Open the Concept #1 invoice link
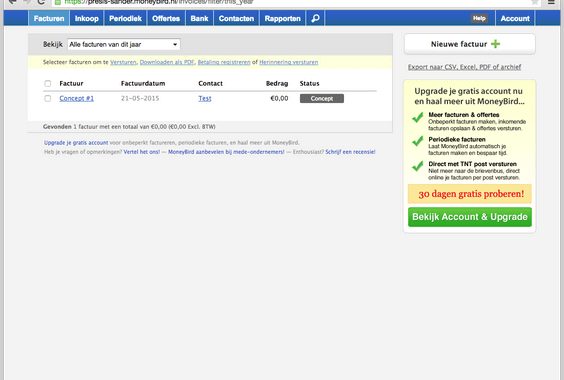This screenshot has width=564, height=380. 77,98
